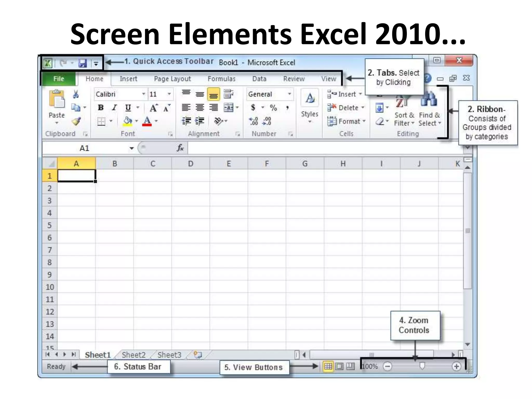
Task: Click the Increase Indent icon
Action: click(x=199, y=121)
